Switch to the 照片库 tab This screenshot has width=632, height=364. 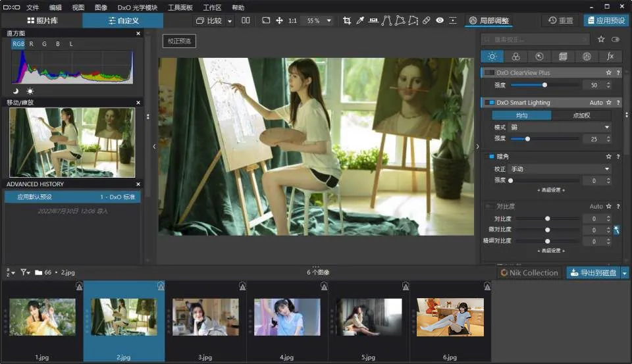(43, 20)
